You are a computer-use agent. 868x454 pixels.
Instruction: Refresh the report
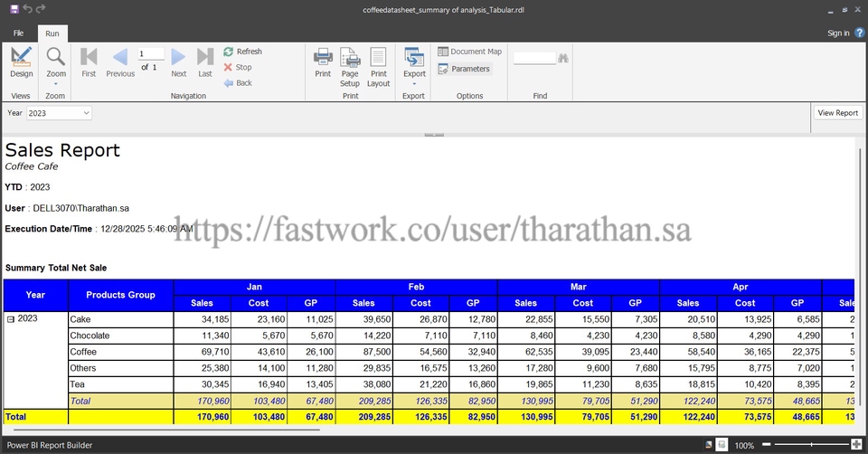242,52
